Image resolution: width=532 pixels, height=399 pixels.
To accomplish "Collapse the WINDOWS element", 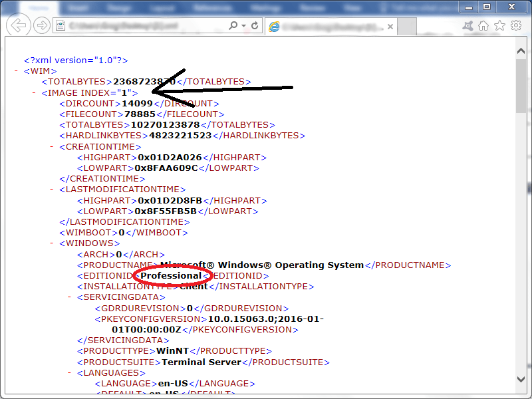I will (x=52, y=243).
